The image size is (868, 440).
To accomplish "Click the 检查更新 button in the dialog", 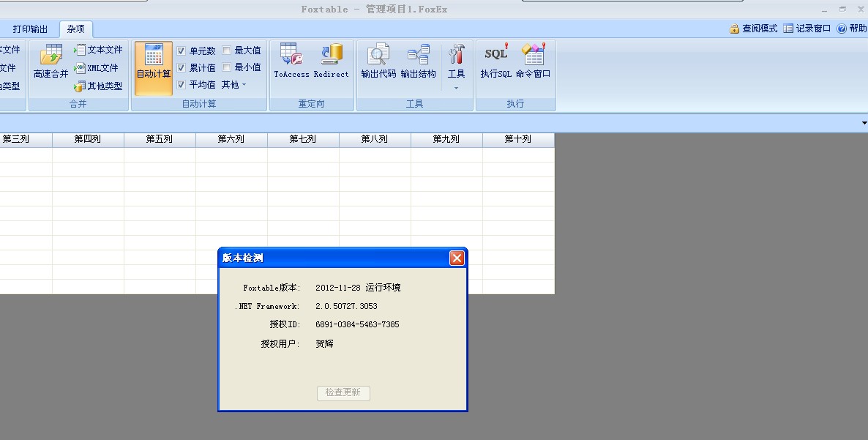I will (x=343, y=392).
